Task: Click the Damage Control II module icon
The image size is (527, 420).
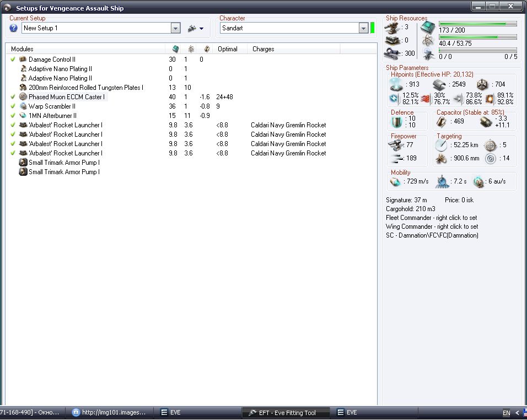Action: tap(23, 59)
